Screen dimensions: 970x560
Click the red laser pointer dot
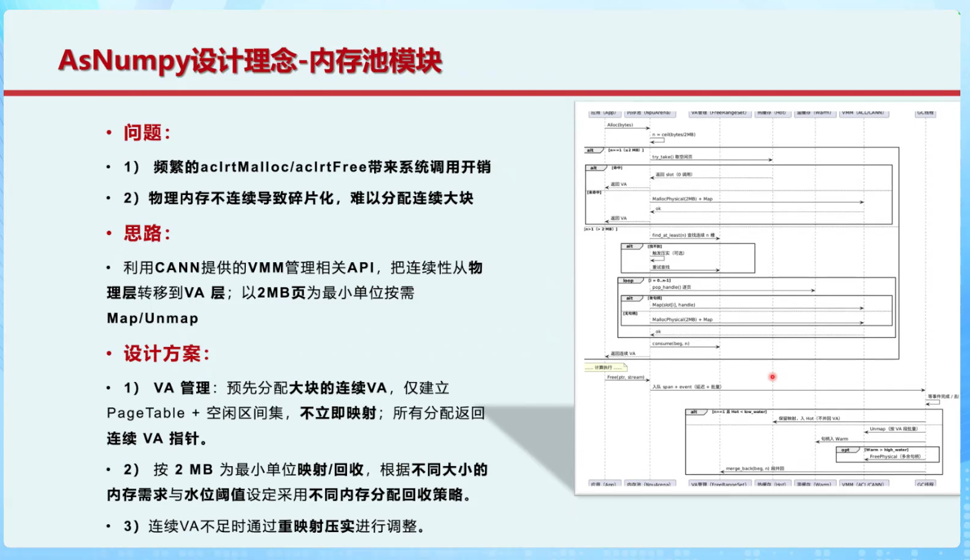[773, 377]
